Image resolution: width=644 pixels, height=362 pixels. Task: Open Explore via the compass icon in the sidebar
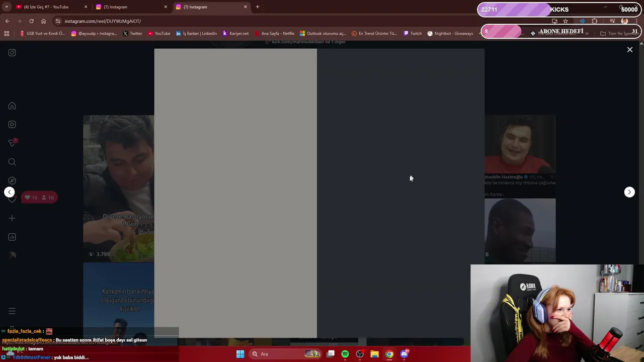(x=12, y=180)
